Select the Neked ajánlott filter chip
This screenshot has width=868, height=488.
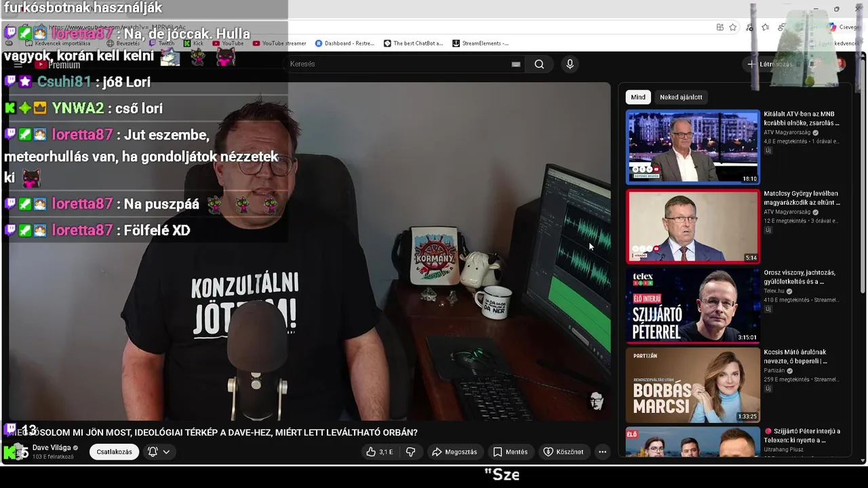click(681, 97)
